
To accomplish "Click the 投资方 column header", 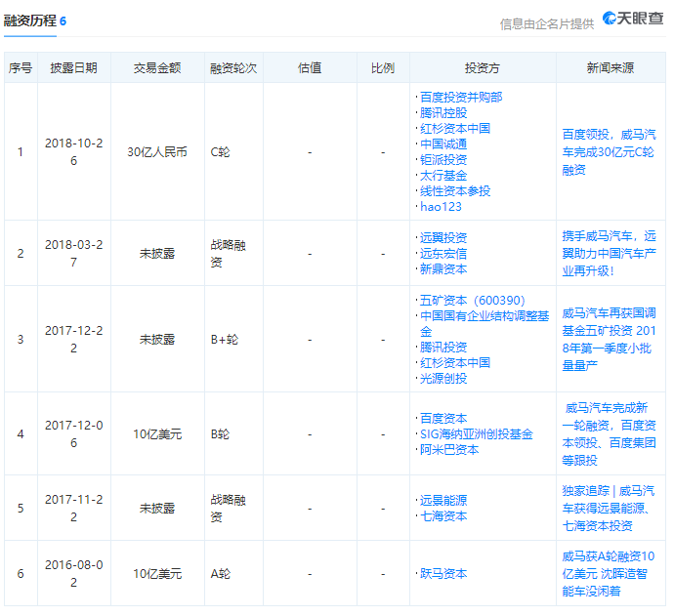I will [483, 68].
